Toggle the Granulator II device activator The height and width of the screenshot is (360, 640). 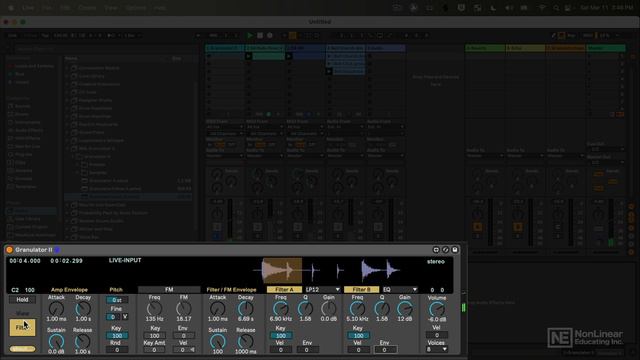tap(9, 250)
